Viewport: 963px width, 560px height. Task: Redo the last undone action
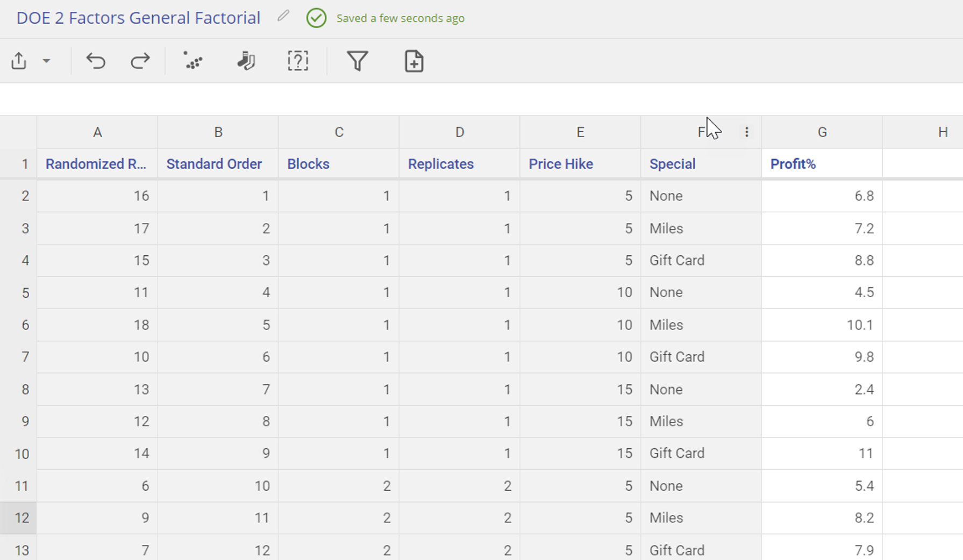140,61
